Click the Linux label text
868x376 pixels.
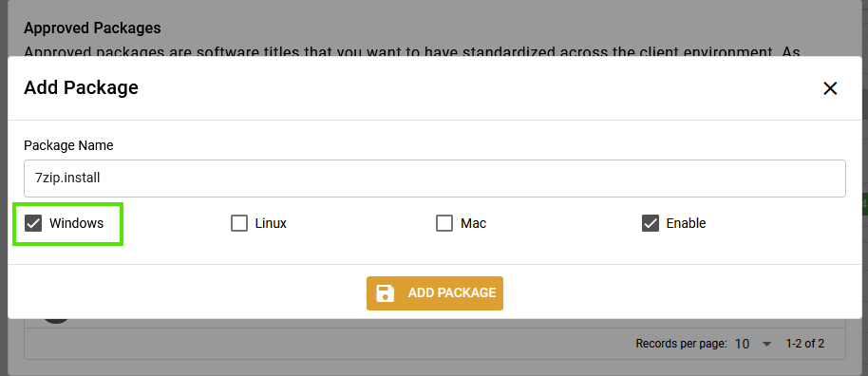(271, 223)
